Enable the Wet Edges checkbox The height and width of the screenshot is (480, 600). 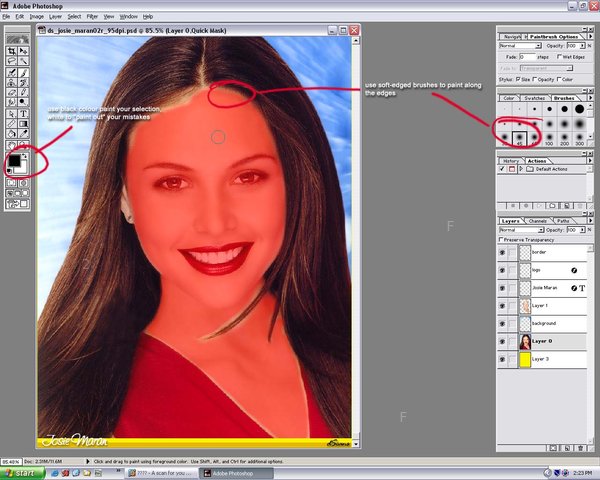559,57
